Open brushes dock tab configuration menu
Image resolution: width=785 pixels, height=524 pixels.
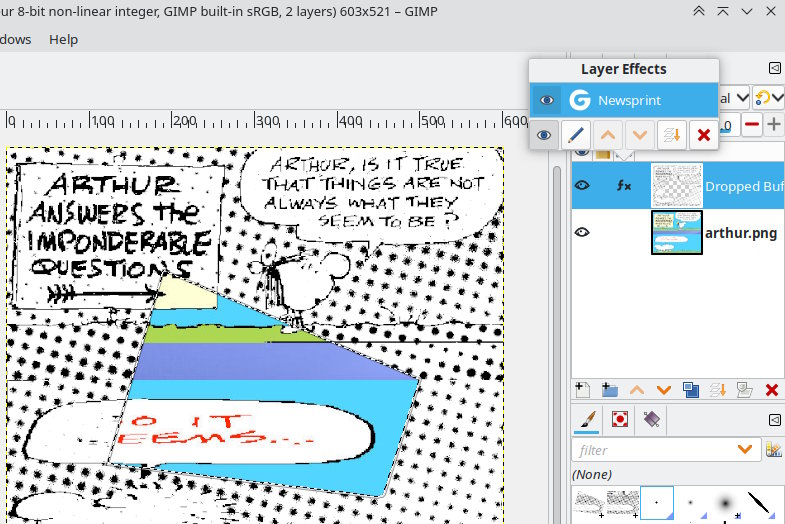[774, 420]
